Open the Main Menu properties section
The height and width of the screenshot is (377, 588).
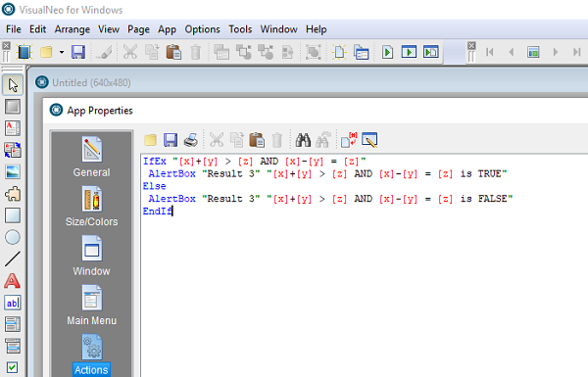(91, 306)
